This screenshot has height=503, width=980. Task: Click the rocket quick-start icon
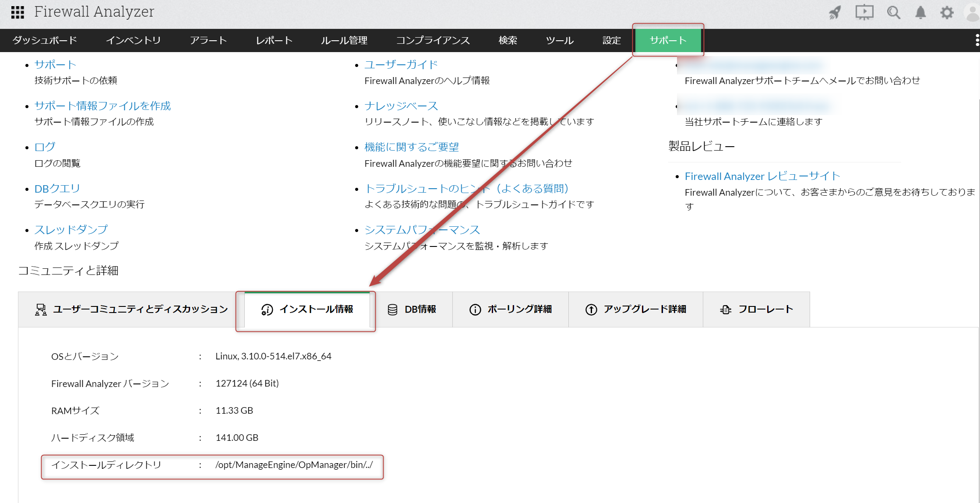835,12
